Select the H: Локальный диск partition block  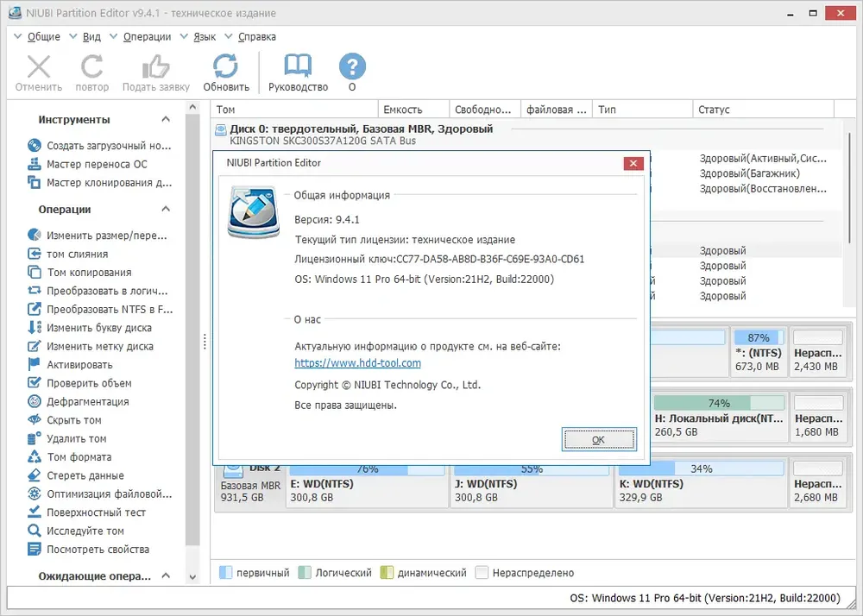(x=720, y=418)
